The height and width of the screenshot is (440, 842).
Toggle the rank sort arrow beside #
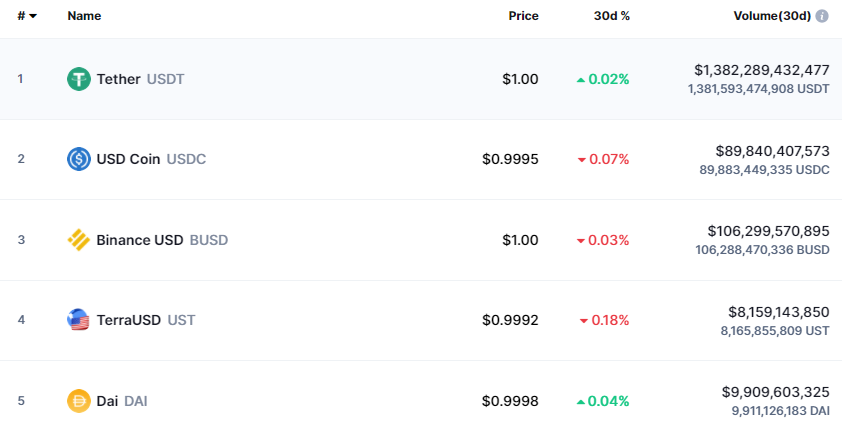[33, 16]
